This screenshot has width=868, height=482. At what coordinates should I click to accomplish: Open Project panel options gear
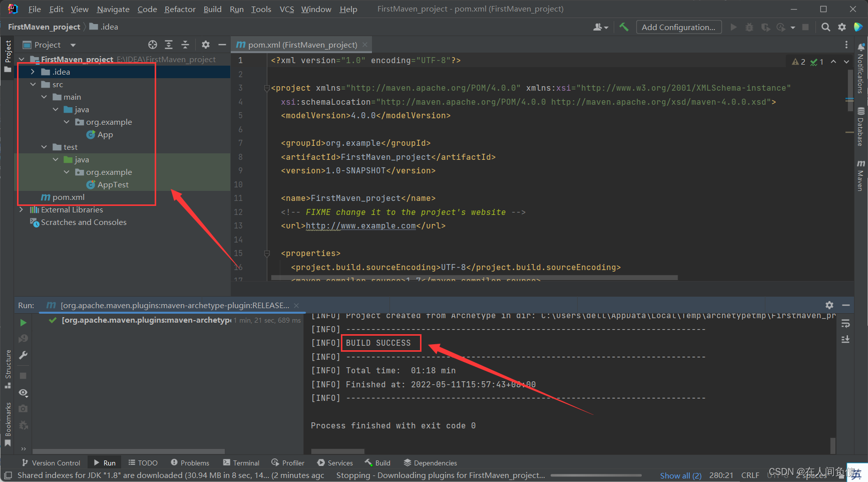coord(206,45)
